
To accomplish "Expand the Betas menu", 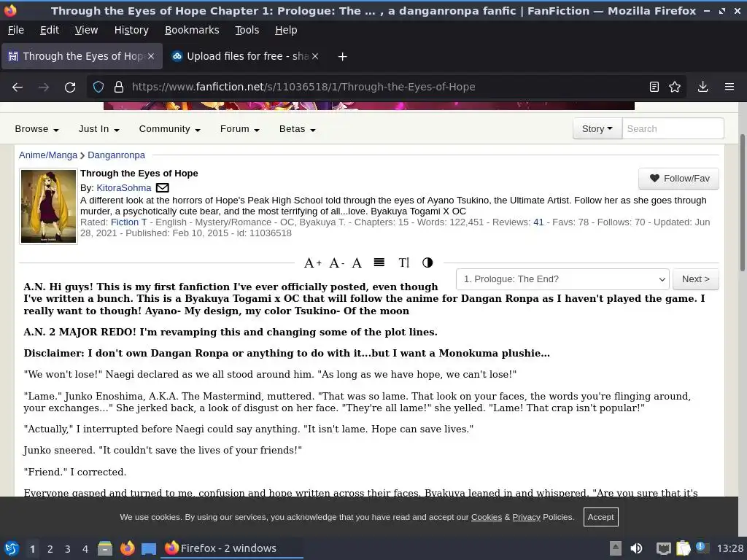I will [297, 129].
